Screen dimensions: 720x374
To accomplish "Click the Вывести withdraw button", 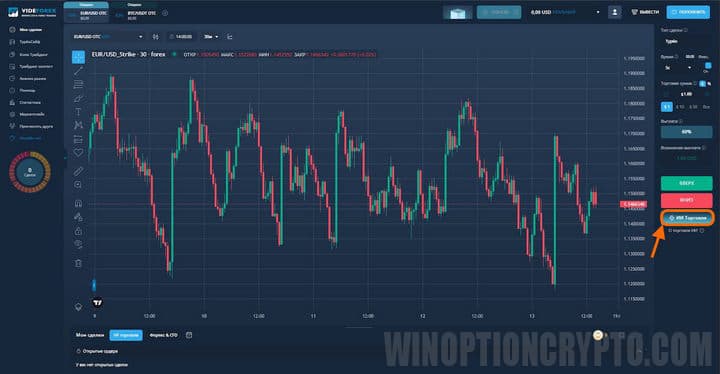I will click(x=645, y=12).
